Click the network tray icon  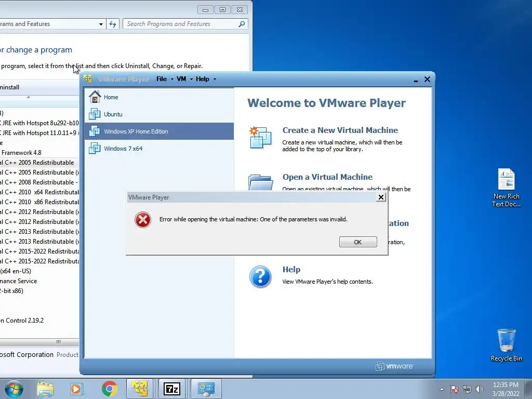(467, 389)
